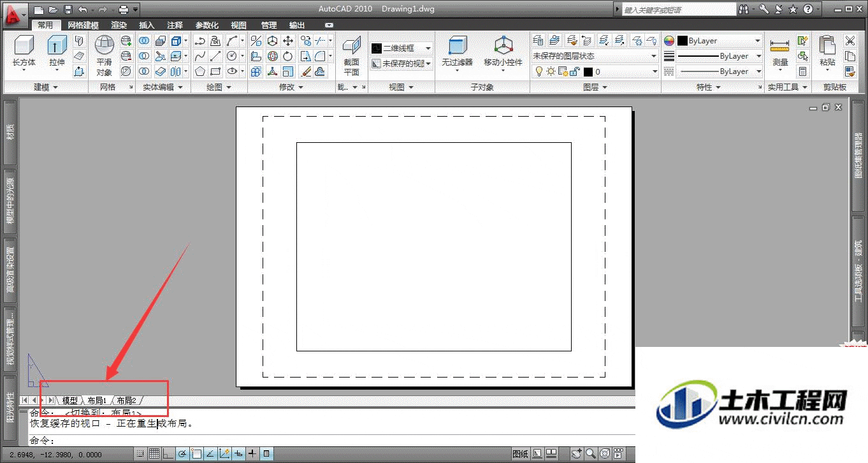Screen dimensions: 868x463
Task: Open the ByLayer color dropdown
Action: click(719, 41)
